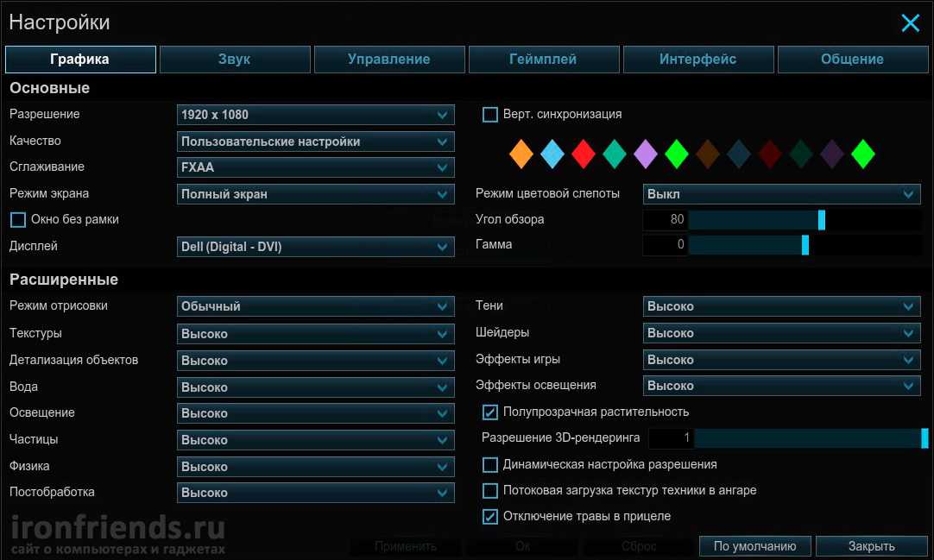The width and height of the screenshot is (934, 560).
Task: Click the orange diamond color marker
Action: click(521, 154)
